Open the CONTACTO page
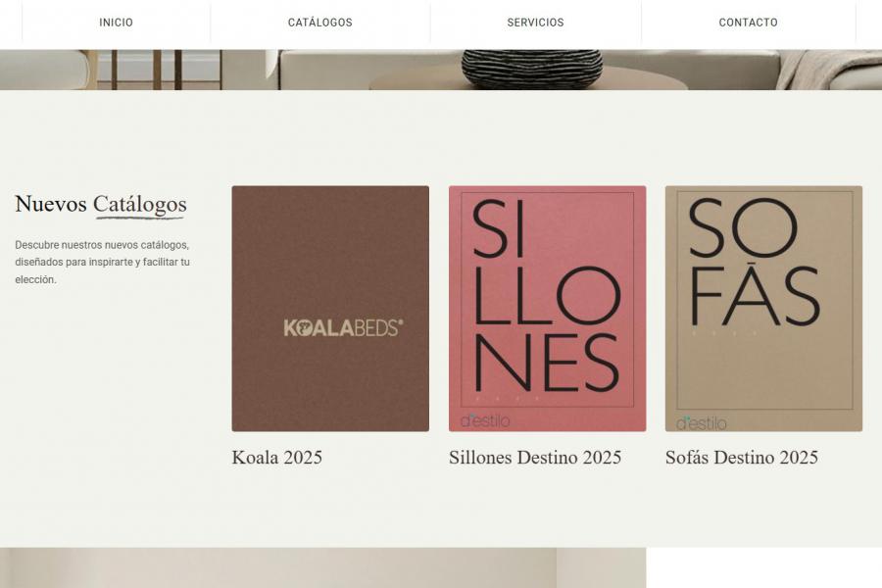This screenshot has width=882, height=588. (x=748, y=23)
